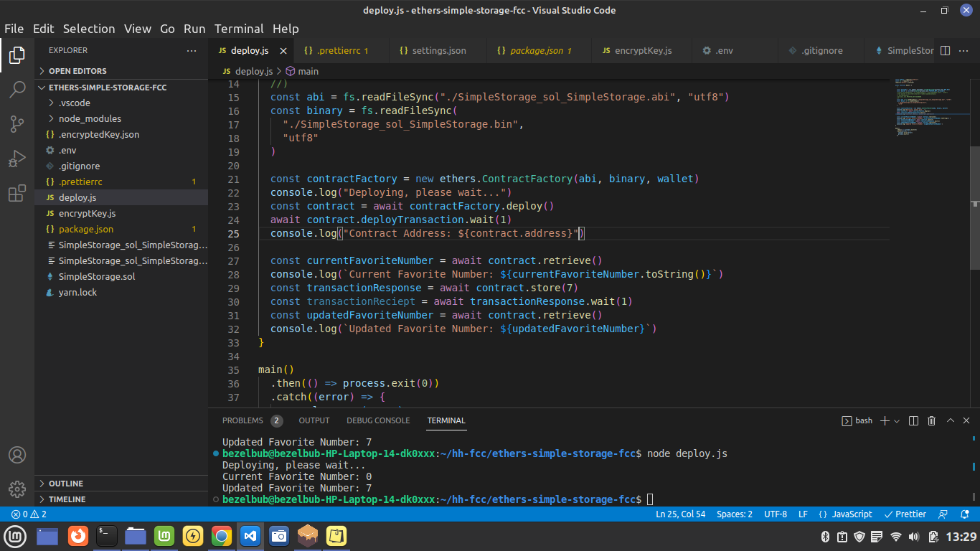Open Google Chrome from the taskbar
Screen dimensions: 980x551
pos(221,536)
